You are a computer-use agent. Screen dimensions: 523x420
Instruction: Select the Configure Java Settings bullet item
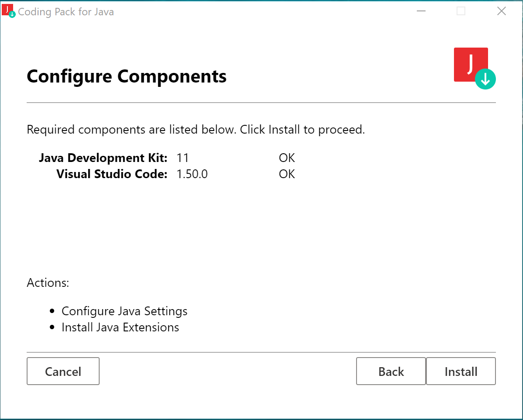click(x=125, y=311)
